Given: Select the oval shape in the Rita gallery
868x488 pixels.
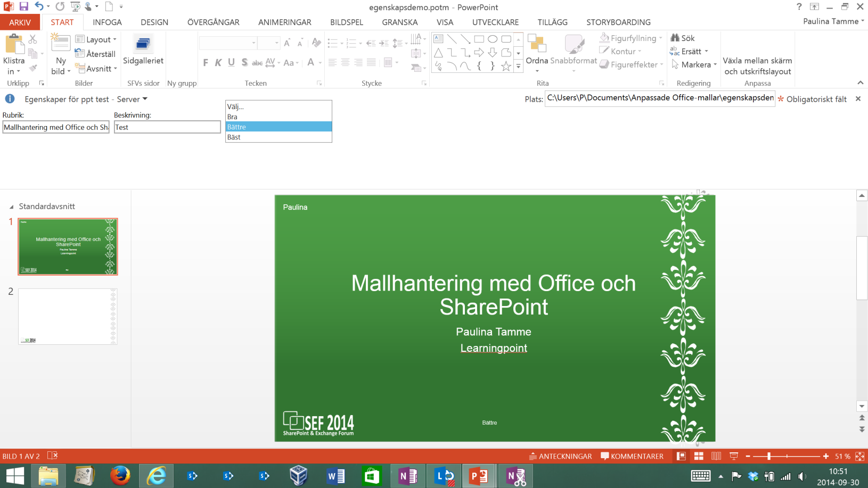Looking at the screenshot, I should (493, 39).
